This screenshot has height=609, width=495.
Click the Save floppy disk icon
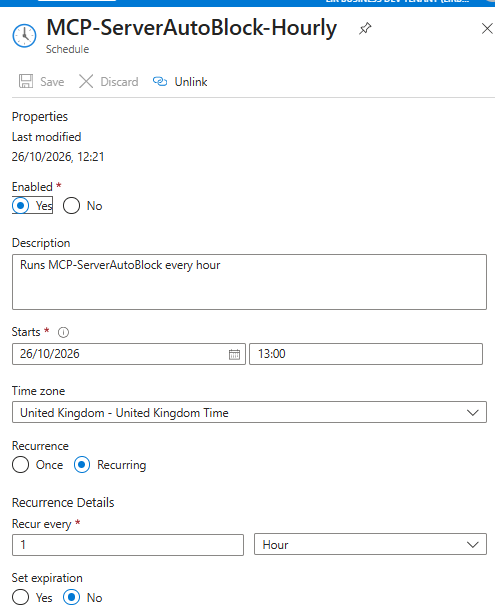(x=26, y=82)
